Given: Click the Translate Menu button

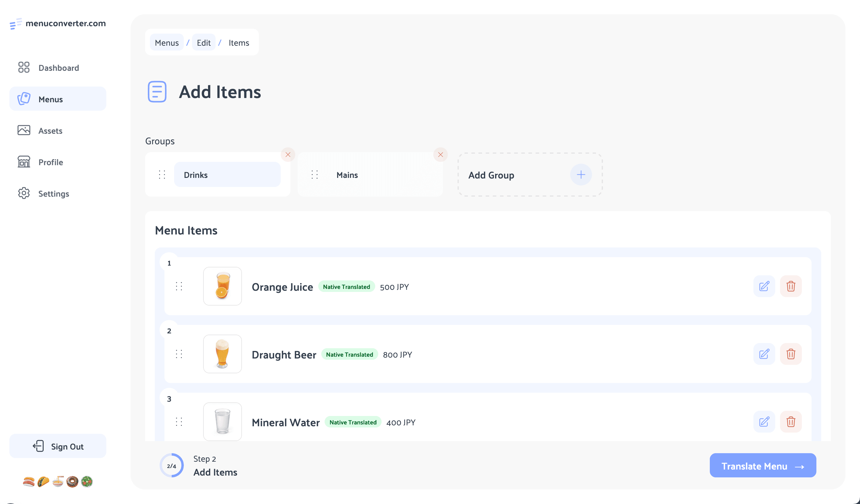Looking at the screenshot, I should [x=763, y=466].
